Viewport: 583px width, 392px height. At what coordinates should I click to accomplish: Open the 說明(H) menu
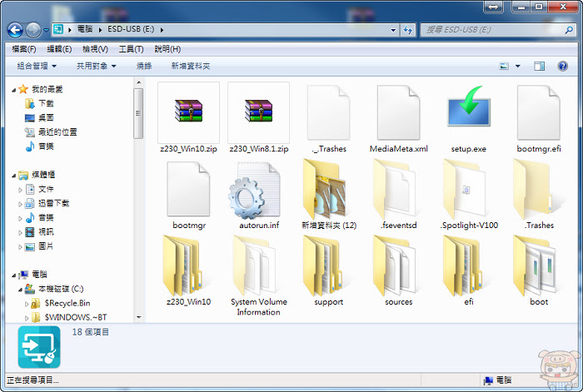coord(167,49)
